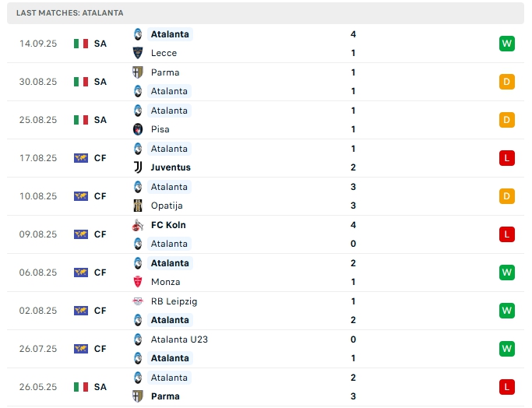Open the Atalanta U23 team link
Image resolution: width=532 pixels, height=408 pixels.
point(179,339)
